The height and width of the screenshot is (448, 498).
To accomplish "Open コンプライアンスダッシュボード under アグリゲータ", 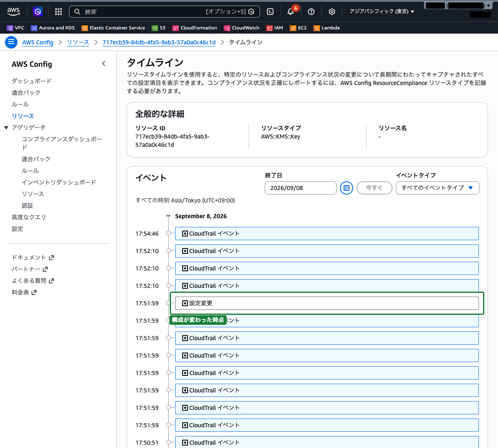I will [x=62, y=143].
